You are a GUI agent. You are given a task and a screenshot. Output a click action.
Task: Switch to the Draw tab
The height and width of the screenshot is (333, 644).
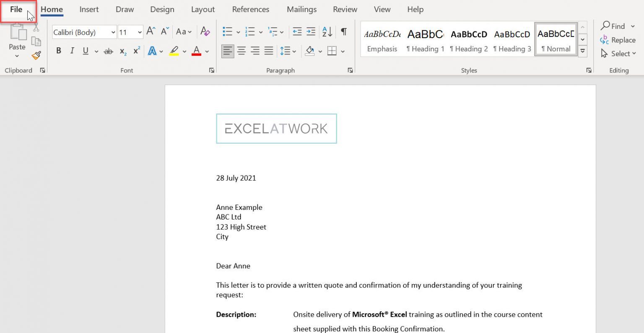[x=125, y=9]
